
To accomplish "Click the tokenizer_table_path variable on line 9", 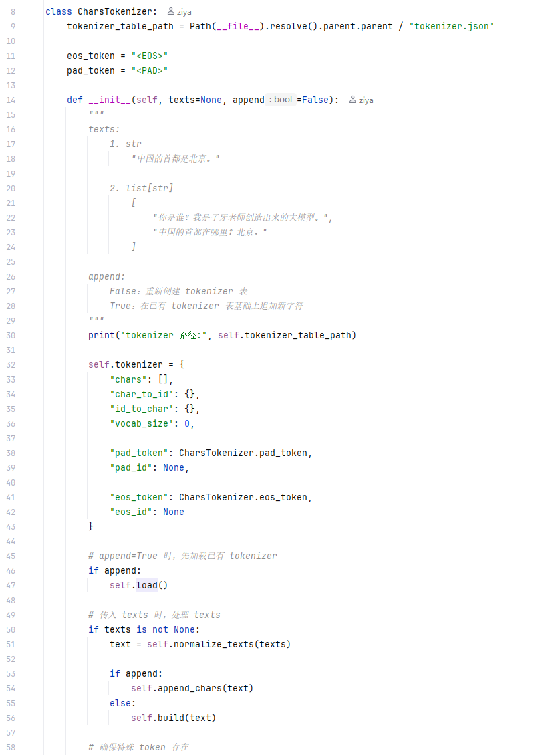I will [120, 27].
